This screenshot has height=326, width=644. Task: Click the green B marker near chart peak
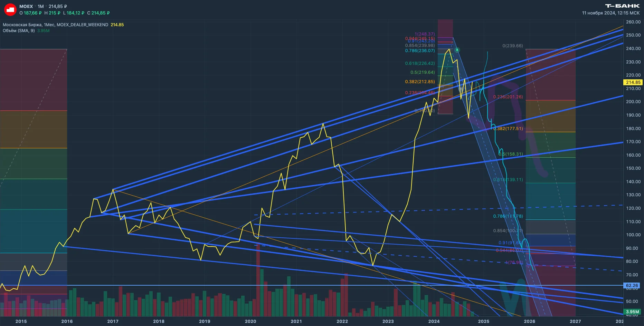pyautogui.click(x=457, y=50)
